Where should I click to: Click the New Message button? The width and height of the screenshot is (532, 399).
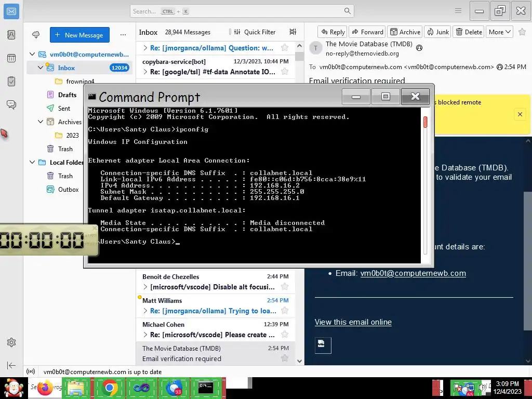79,35
